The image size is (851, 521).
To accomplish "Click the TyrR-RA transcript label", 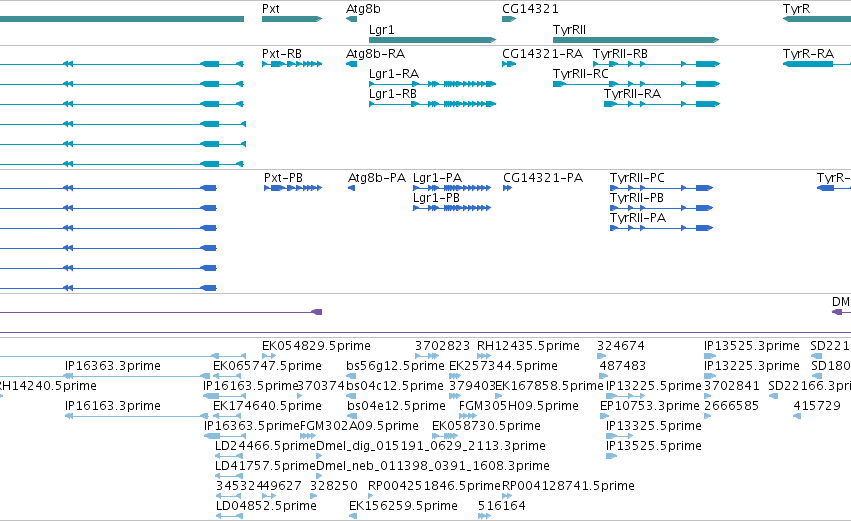I will coord(808,54).
